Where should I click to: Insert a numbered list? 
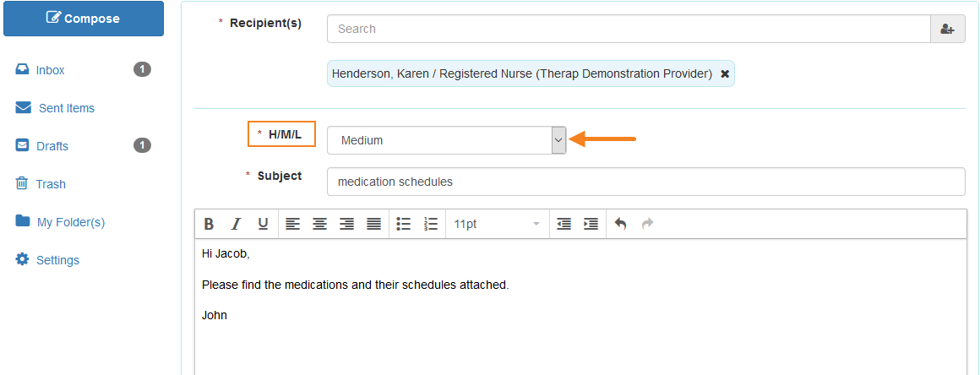(x=431, y=224)
